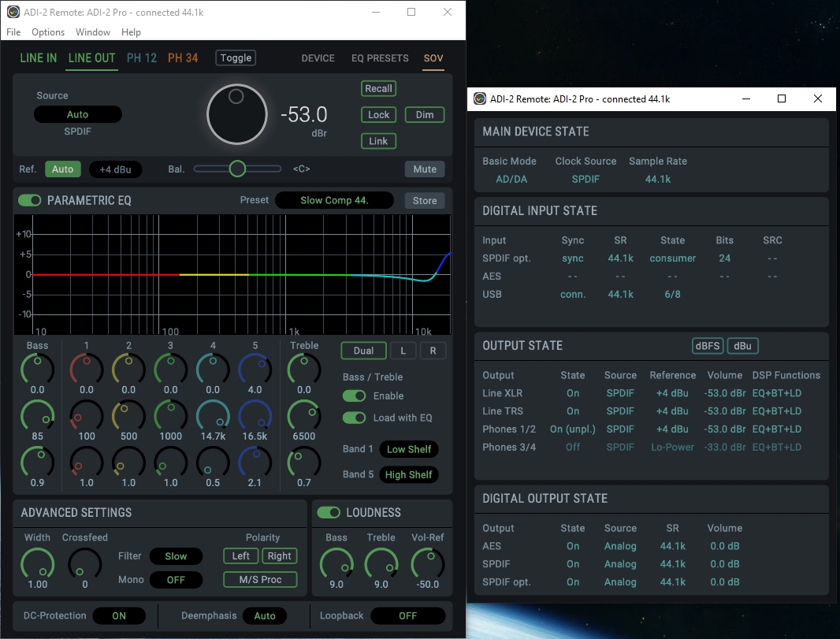The height and width of the screenshot is (639, 840).
Task: Click band 3 Q knob showing 1.0
Action: tap(170, 462)
